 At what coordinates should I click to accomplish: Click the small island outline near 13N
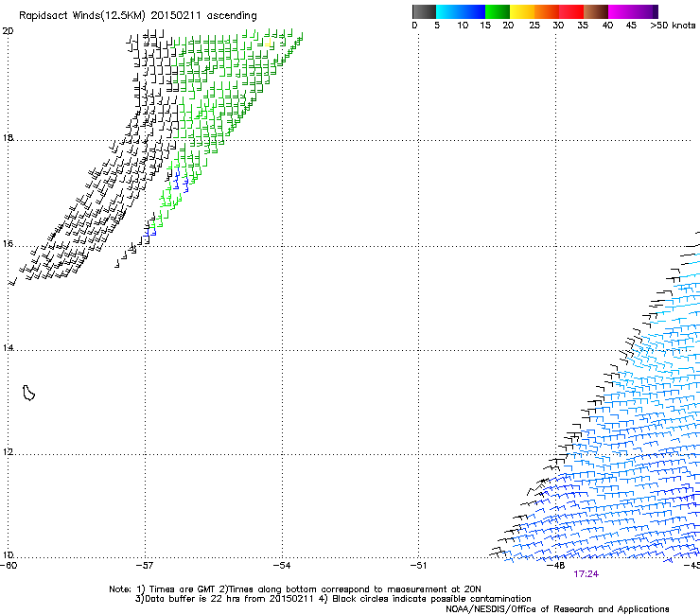28,393
